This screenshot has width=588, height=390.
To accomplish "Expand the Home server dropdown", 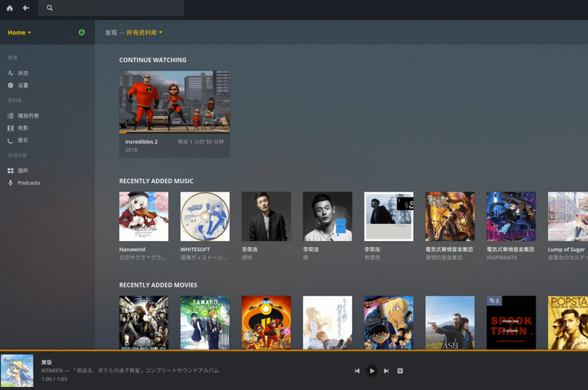I will [19, 32].
